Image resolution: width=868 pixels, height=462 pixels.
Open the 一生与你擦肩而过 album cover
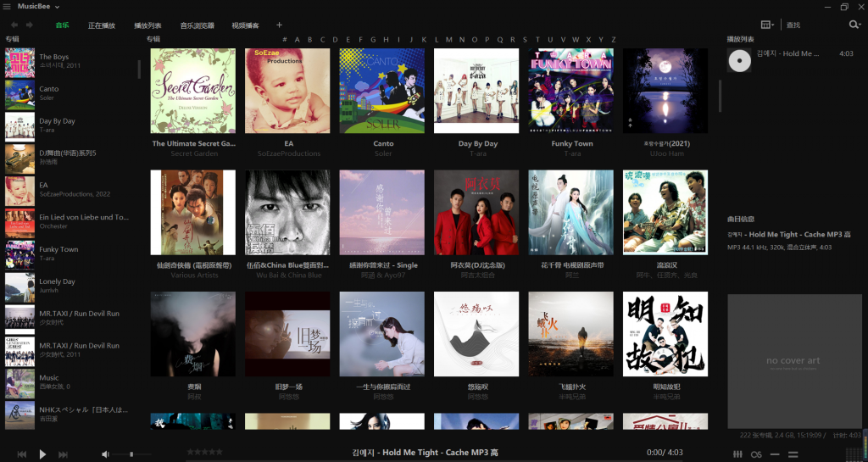coord(382,334)
